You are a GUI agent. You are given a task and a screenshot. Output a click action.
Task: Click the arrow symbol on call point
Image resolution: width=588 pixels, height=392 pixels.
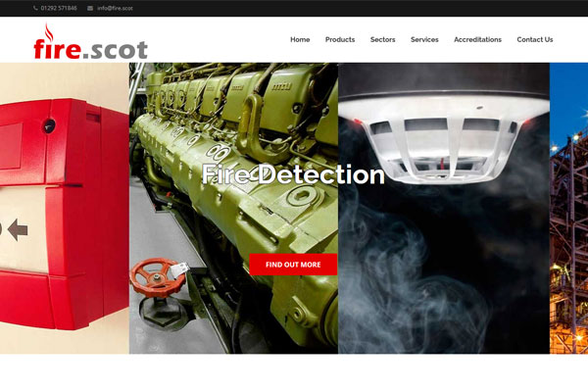pos(18,229)
